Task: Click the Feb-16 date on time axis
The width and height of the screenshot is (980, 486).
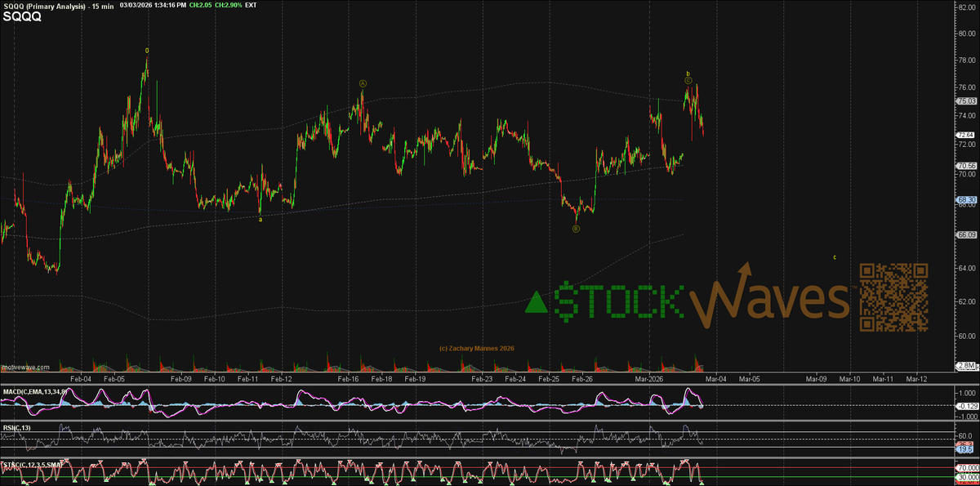Action: [348, 379]
